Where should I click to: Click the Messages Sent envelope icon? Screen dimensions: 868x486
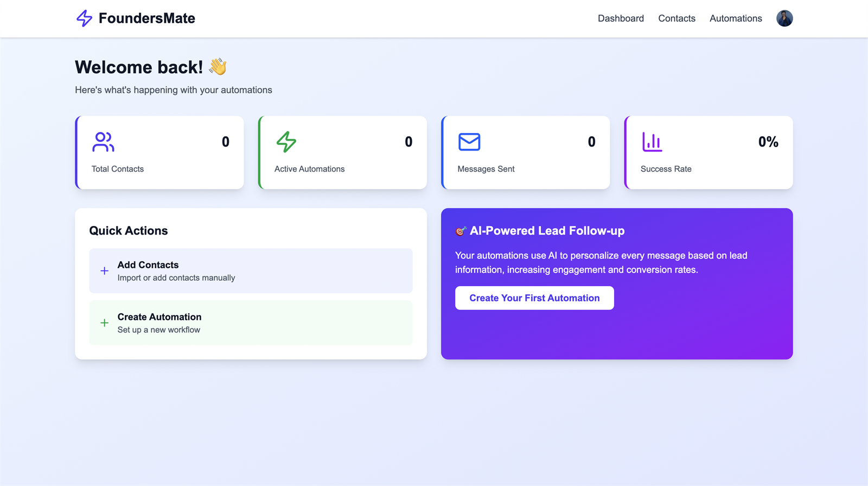click(469, 142)
